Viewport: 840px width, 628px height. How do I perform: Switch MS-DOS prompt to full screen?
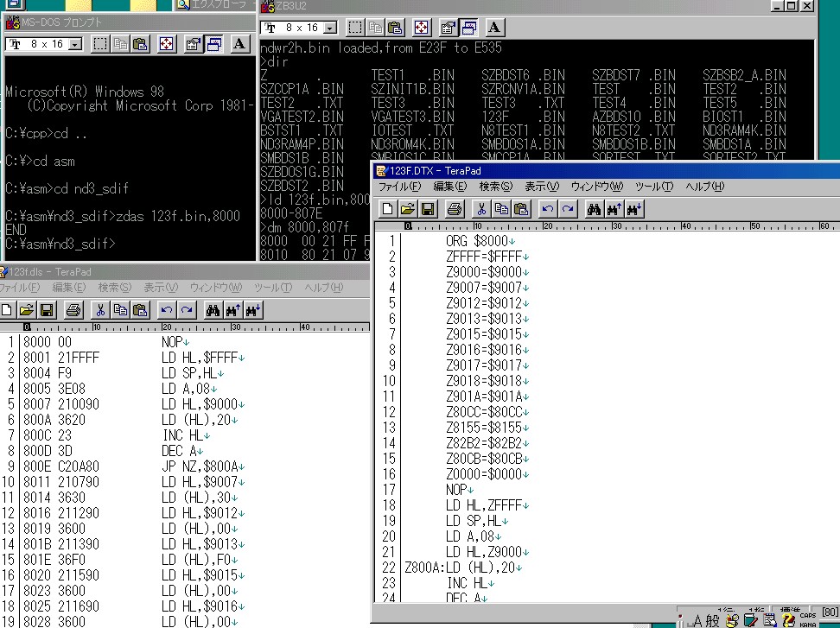(167, 44)
